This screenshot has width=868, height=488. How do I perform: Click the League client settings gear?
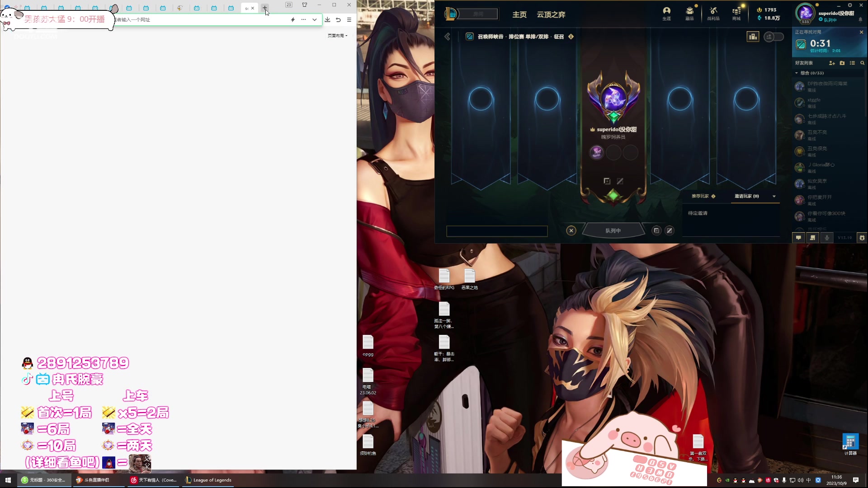pyautogui.click(x=850, y=5)
